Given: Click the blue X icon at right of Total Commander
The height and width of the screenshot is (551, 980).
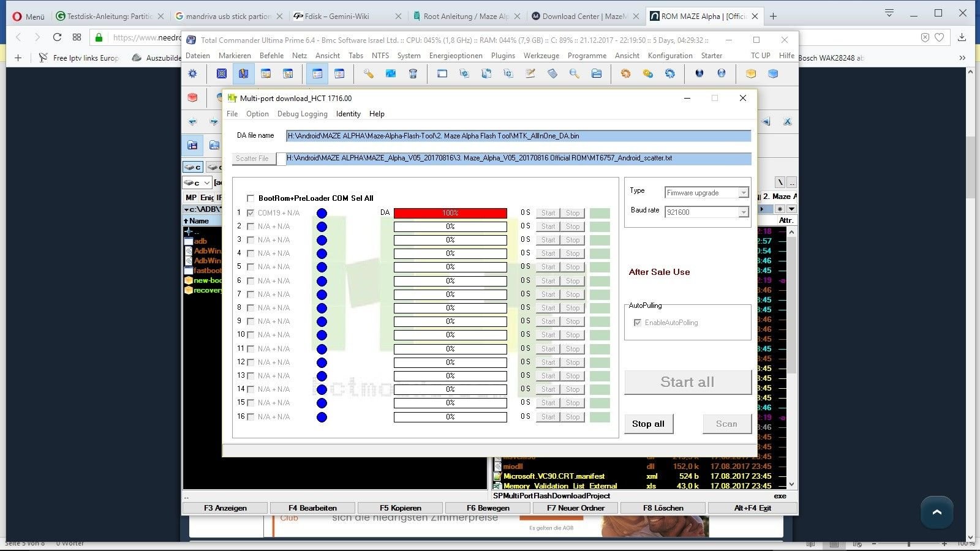Looking at the screenshot, I should point(787,121).
